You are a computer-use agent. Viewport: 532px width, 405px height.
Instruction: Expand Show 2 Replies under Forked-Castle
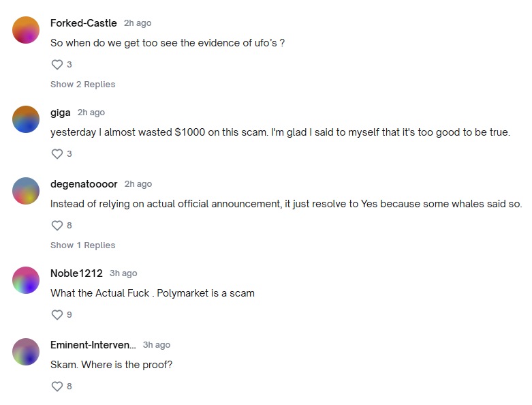pos(82,85)
